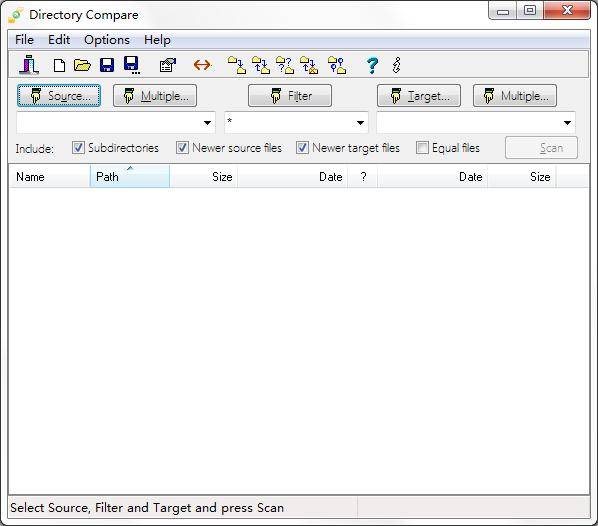Viewport: 598px width, 526px height.
Task: Open the File menu
Action: (24, 40)
